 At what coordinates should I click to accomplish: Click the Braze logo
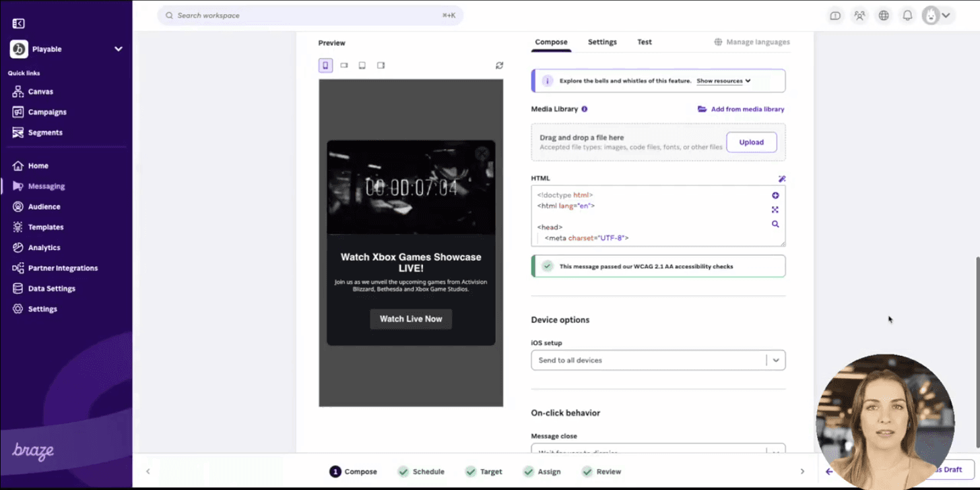[x=33, y=451]
